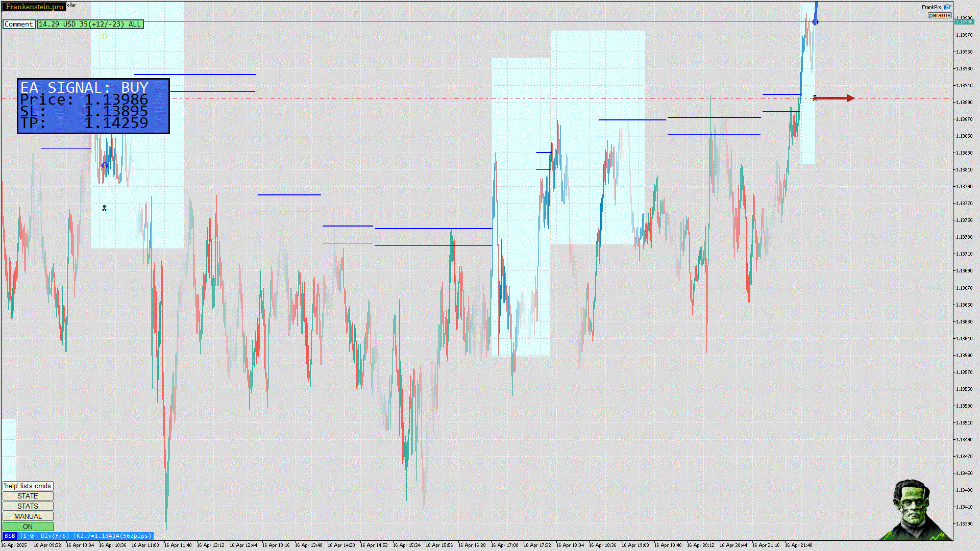Click the blue buy entry marker at current price
Screen dimensions: 980x551
(815, 22)
